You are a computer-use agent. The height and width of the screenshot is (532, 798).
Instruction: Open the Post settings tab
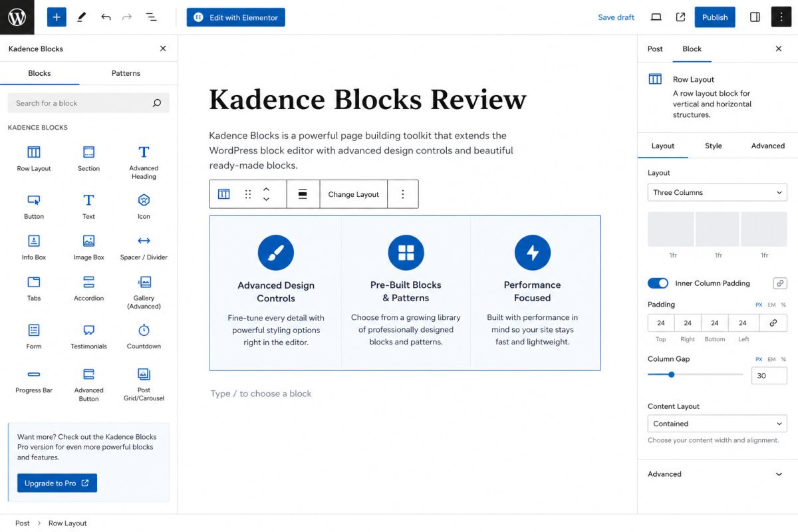[x=655, y=49]
